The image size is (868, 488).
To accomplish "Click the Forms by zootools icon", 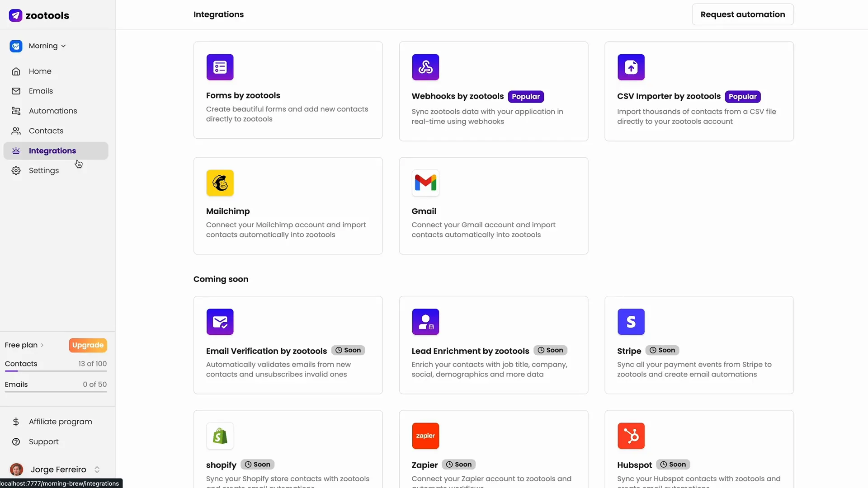I will 220,67.
